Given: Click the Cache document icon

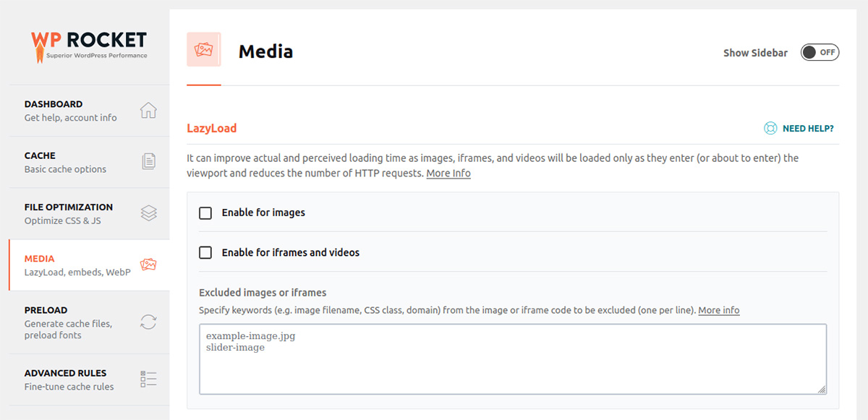Looking at the screenshot, I should [148, 162].
